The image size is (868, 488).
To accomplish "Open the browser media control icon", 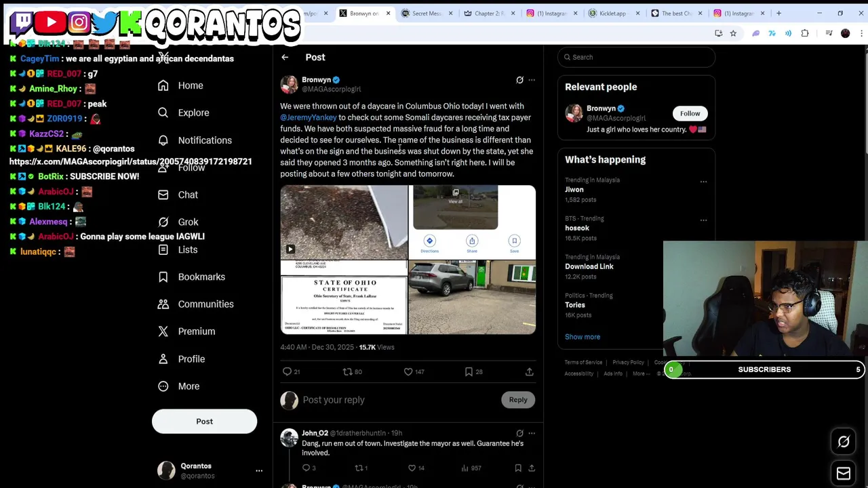I will (829, 33).
